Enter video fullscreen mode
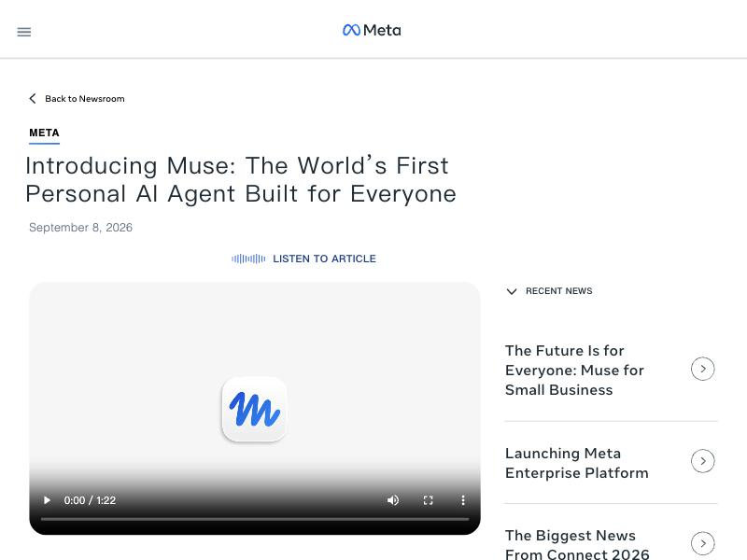Screen dimensions: 747x560 click(428, 500)
